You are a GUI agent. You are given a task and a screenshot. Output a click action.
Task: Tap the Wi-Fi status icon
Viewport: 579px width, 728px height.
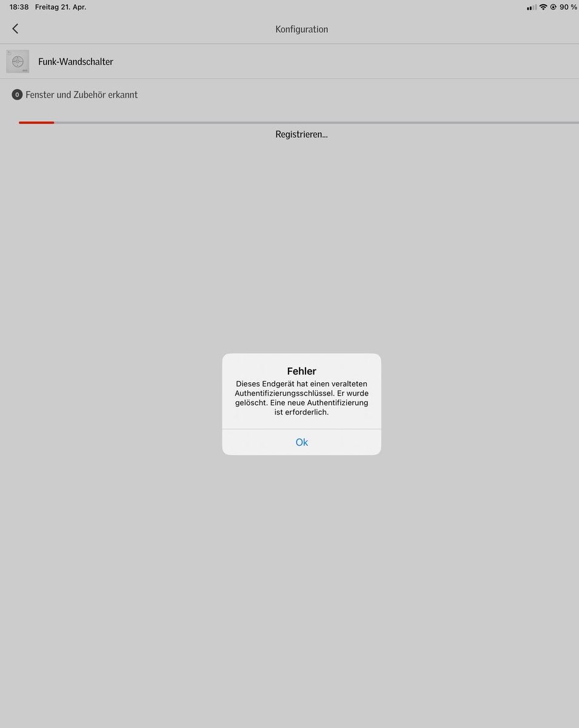[543, 7]
